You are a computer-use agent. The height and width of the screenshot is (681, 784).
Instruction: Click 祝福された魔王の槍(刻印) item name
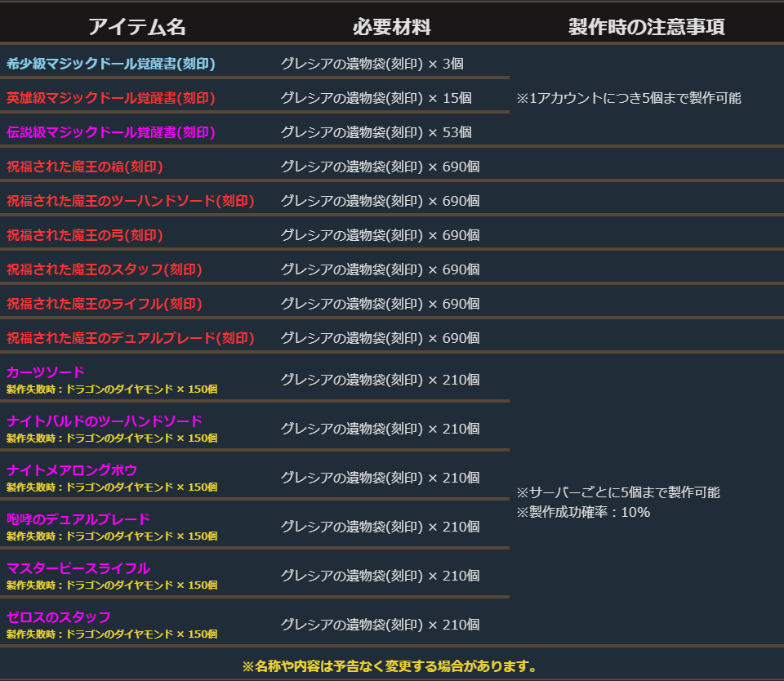(x=85, y=167)
